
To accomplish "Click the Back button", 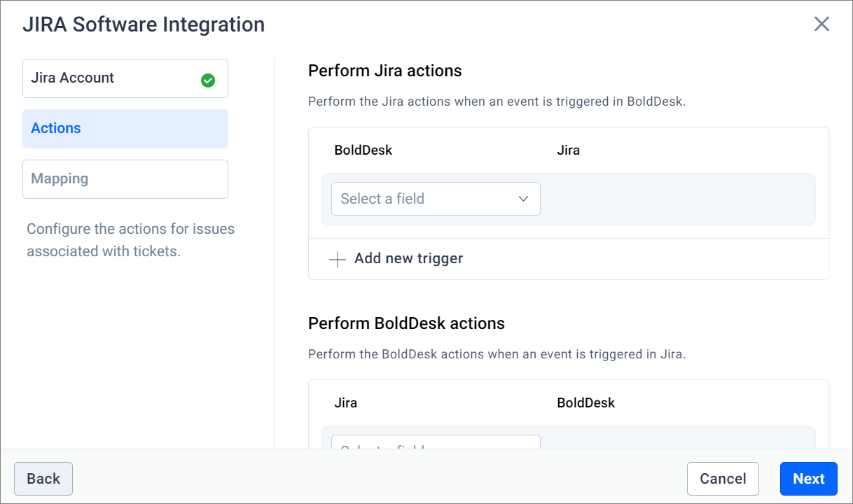I will pos(43,479).
